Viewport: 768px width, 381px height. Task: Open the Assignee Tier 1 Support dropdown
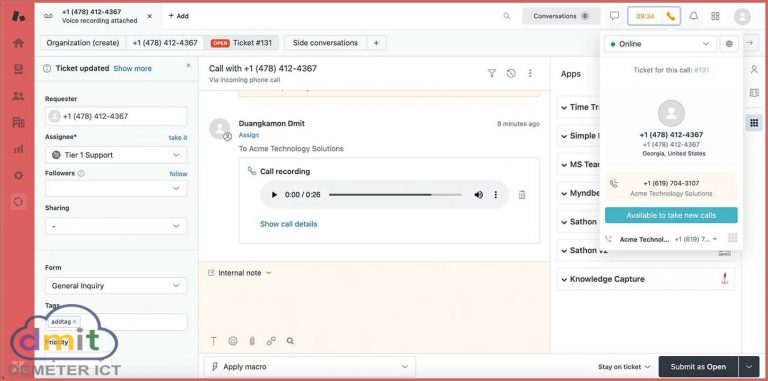(x=116, y=155)
